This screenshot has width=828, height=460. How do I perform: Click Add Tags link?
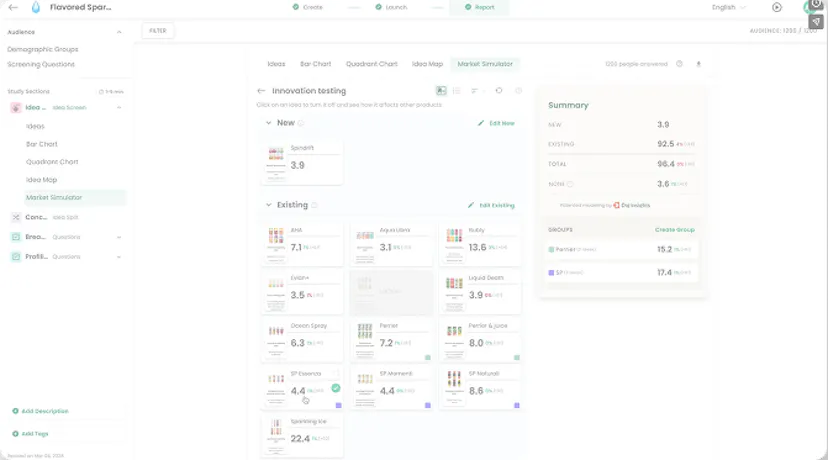coord(35,434)
